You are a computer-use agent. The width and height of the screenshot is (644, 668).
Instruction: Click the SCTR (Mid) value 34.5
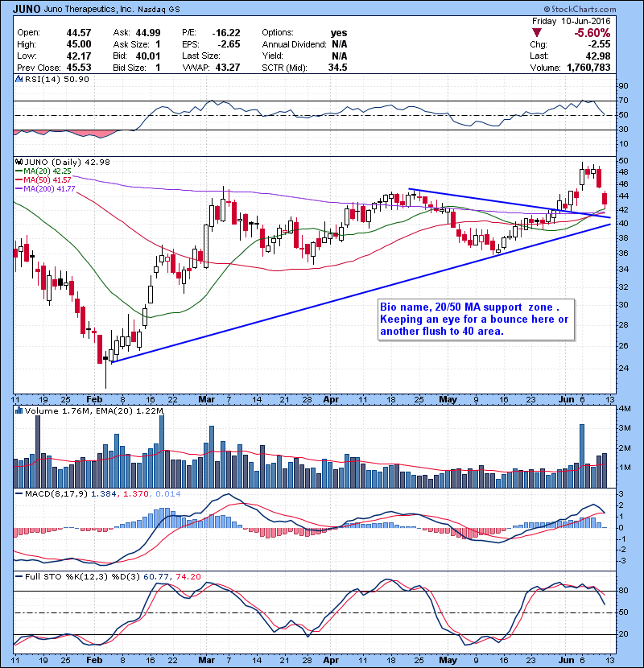click(x=337, y=68)
